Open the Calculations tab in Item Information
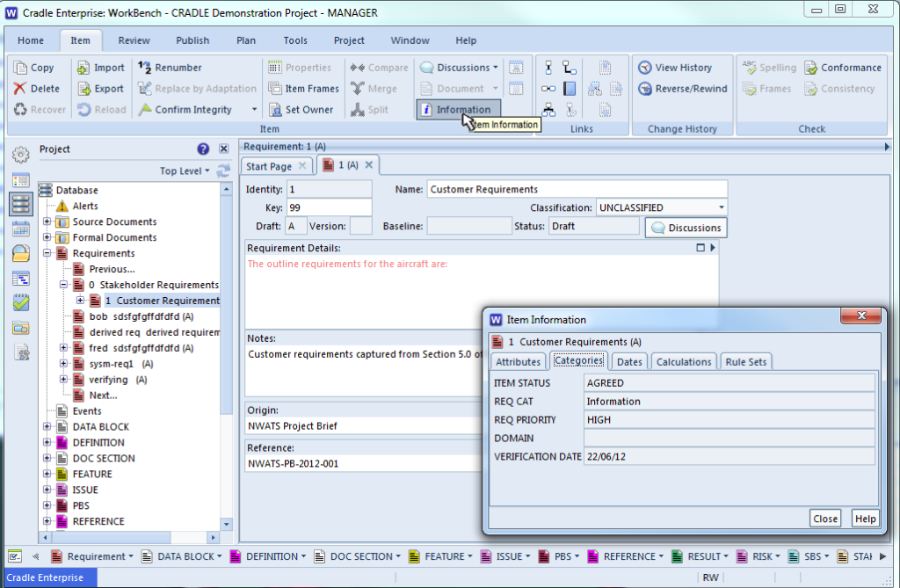900x588 pixels. point(684,362)
